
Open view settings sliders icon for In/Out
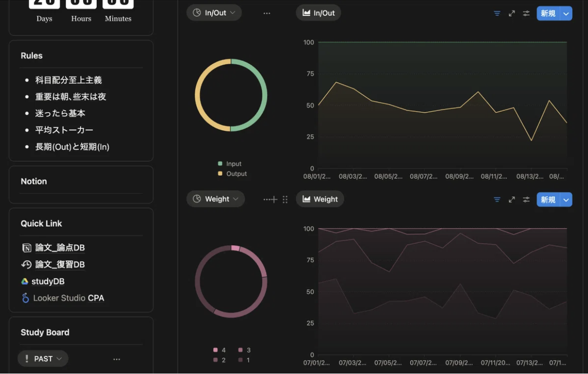pyautogui.click(x=526, y=13)
